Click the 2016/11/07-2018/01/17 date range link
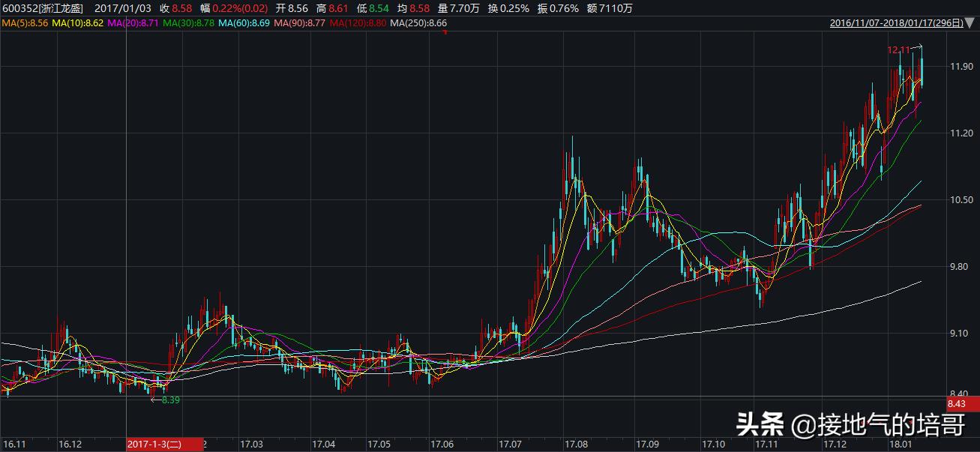Viewport: 980px width, 452px height. (896, 23)
